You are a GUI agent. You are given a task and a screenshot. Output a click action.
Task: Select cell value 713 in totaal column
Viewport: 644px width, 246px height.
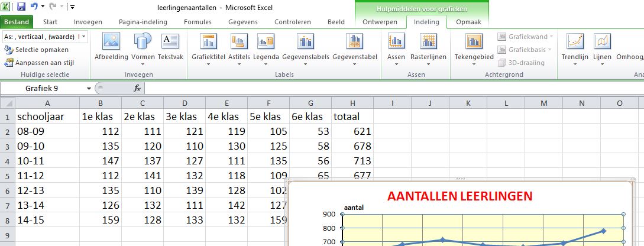353,161
